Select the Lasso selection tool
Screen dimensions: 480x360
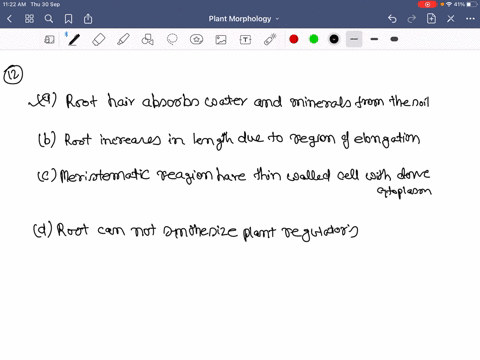172,40
